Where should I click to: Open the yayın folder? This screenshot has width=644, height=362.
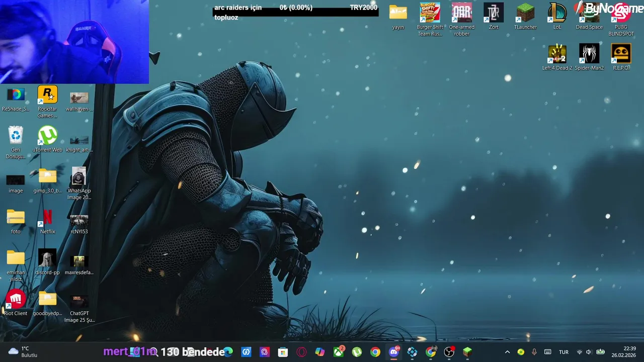pos(398,17)
